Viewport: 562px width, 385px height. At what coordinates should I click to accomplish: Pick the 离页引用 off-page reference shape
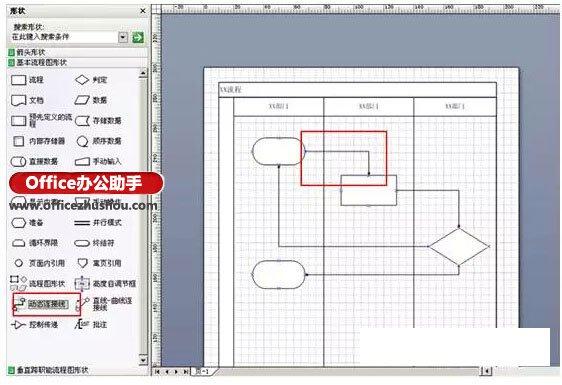tap(99, 263)
